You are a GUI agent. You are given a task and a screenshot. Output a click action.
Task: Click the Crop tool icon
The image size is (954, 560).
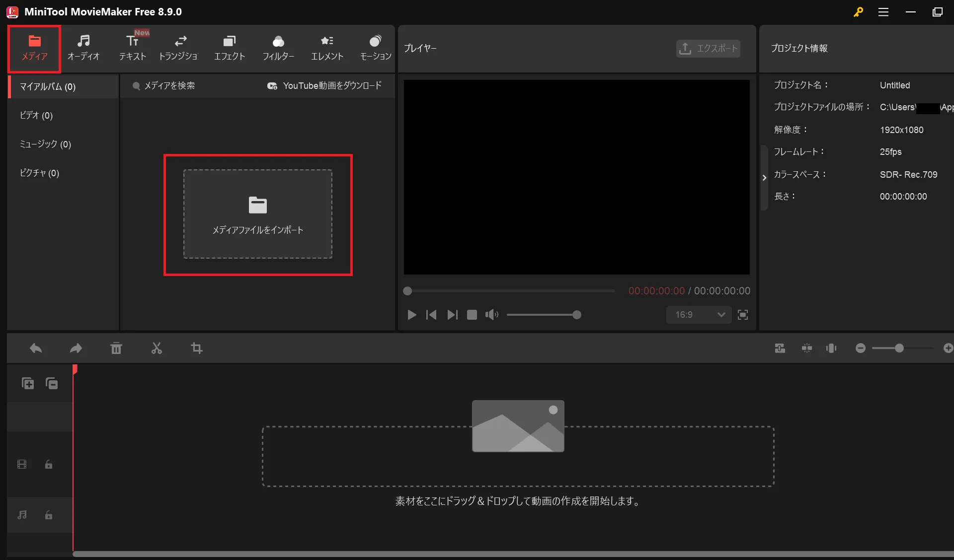click(197, 349)
